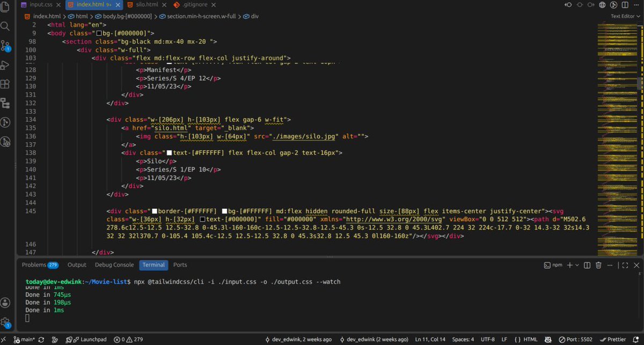This screenshot has width=644, height=345.
Task: Click swatch before text-[#FFFFFF] on line 138
Action: click(x=170, y=153)
